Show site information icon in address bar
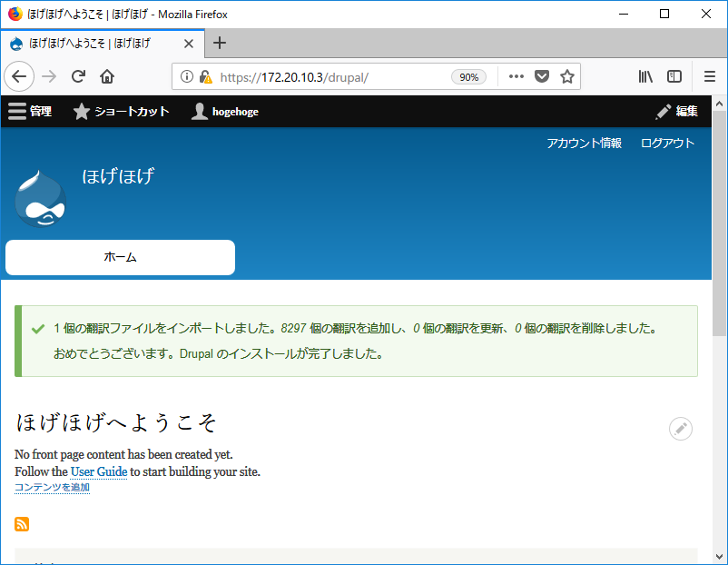The height and width of the screenshot is (565, 728). 187,76
